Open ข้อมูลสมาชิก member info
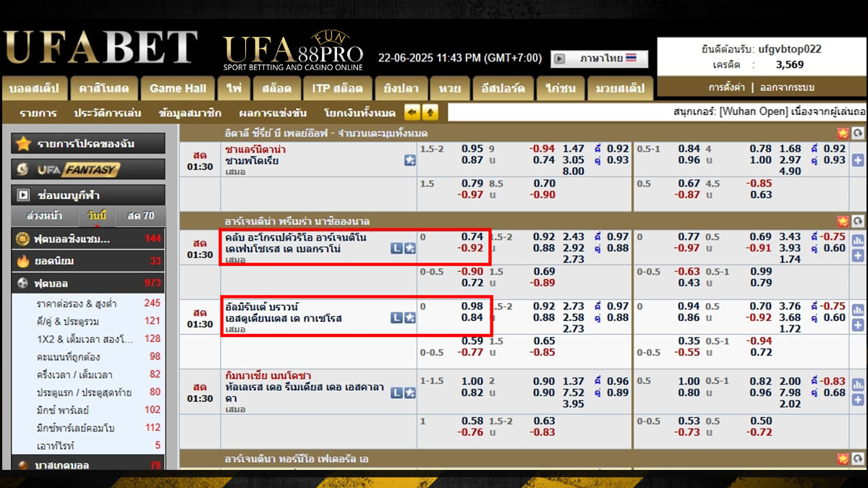This screenshot has width=868, height=488. coord(190,113)
